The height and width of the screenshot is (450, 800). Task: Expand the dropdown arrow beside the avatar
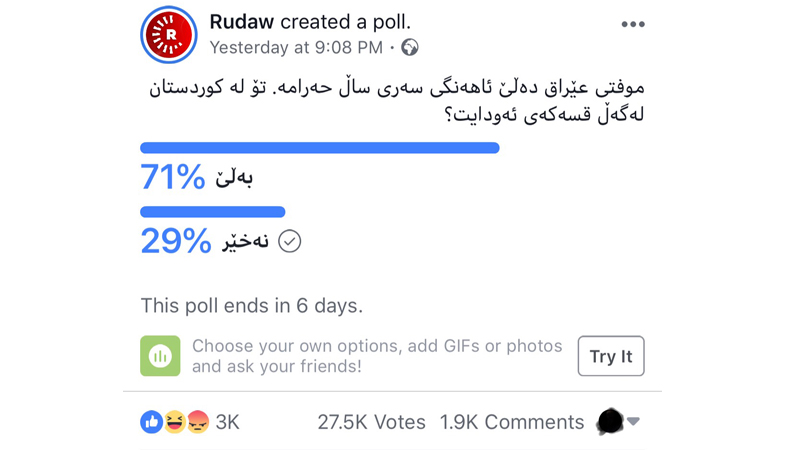click(633, 422)
